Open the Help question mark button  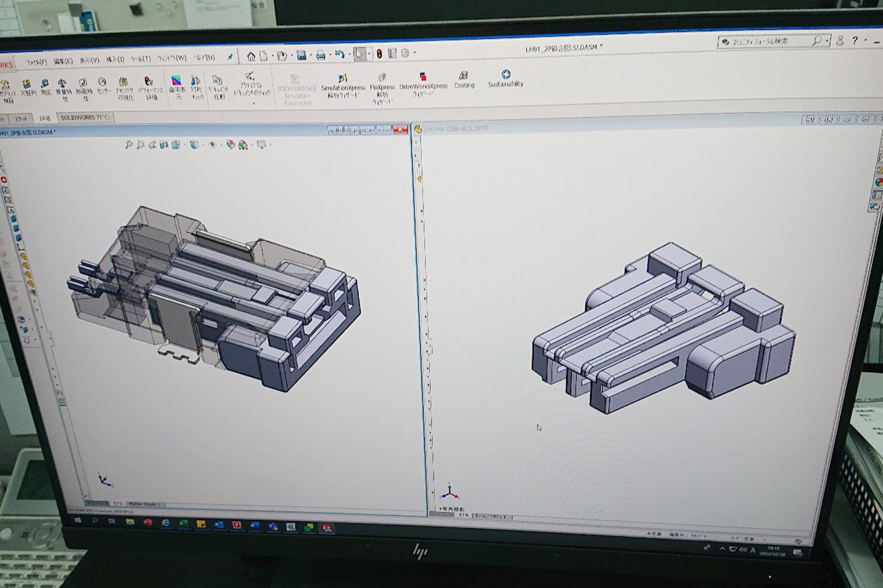854,40
